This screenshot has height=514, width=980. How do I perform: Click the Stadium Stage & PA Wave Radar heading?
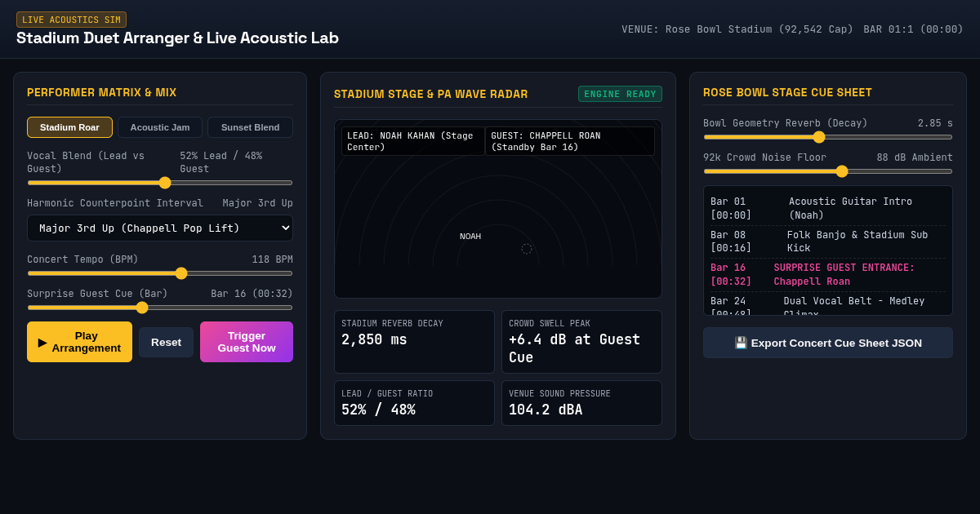[430, 94]
